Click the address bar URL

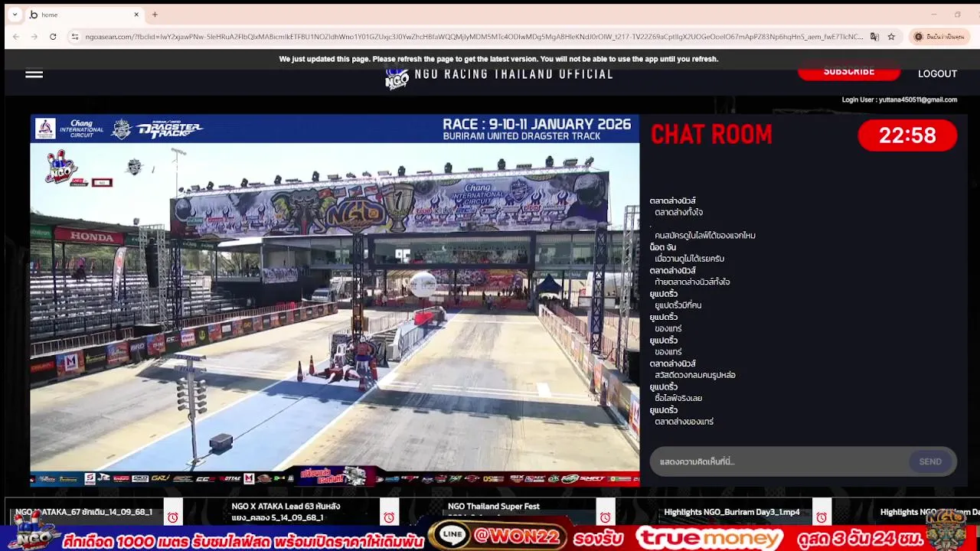[474, 37]
